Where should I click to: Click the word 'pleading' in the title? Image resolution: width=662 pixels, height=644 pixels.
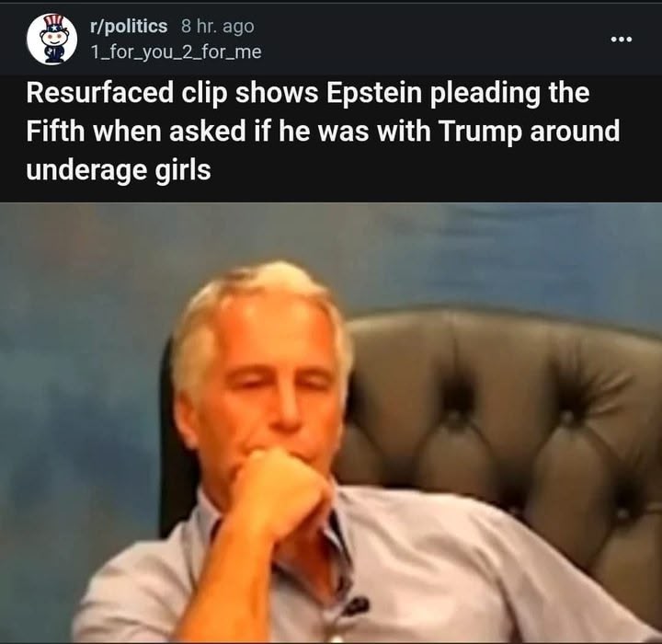[485, 94]
